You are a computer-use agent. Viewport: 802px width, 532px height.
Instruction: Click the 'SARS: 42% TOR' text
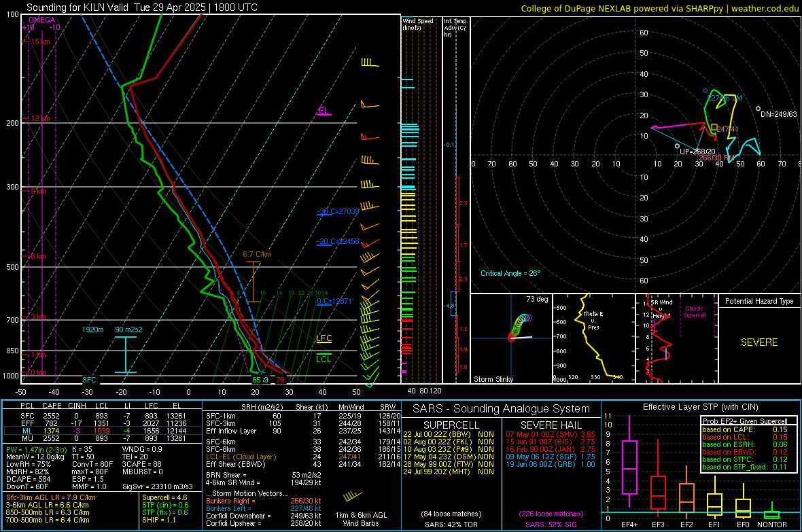click(x=451, y=525)
